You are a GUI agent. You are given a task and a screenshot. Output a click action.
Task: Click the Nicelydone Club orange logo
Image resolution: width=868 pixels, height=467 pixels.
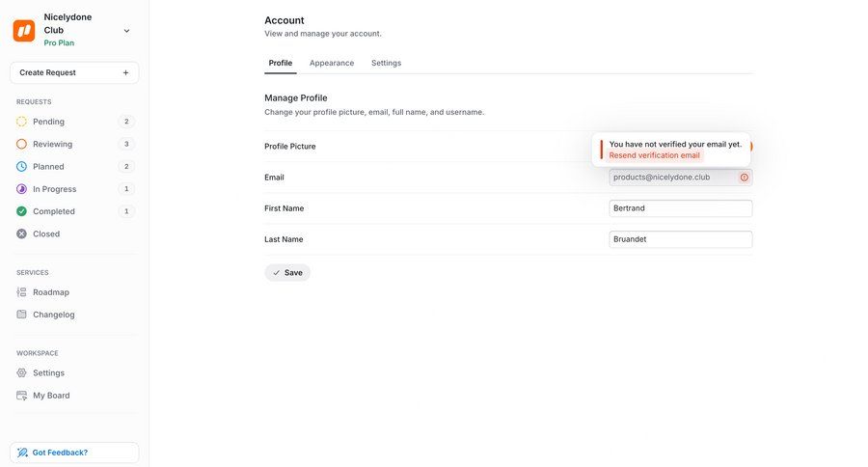[x=24, y=31]
